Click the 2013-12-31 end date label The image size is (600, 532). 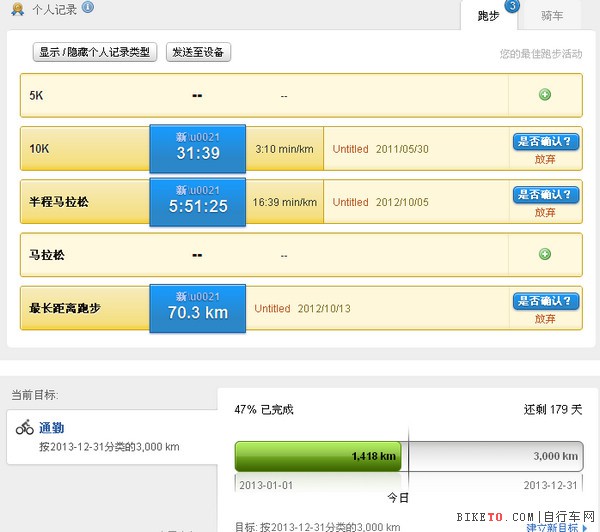(550, 485)
